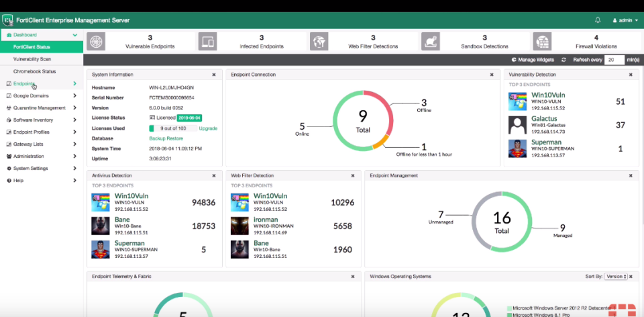Click the System Settings gear icon

pyautogui.click(x=9, y=169)
